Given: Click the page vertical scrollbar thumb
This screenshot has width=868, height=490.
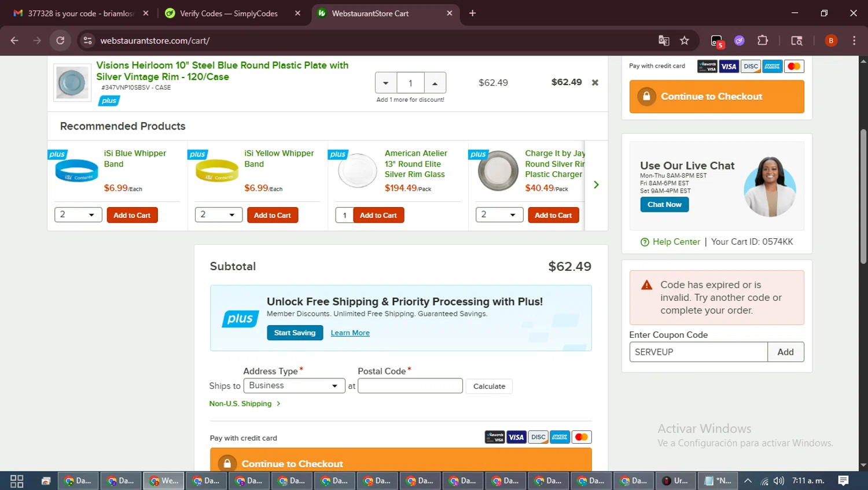Looking at the screenshot, I should [863, 197].
